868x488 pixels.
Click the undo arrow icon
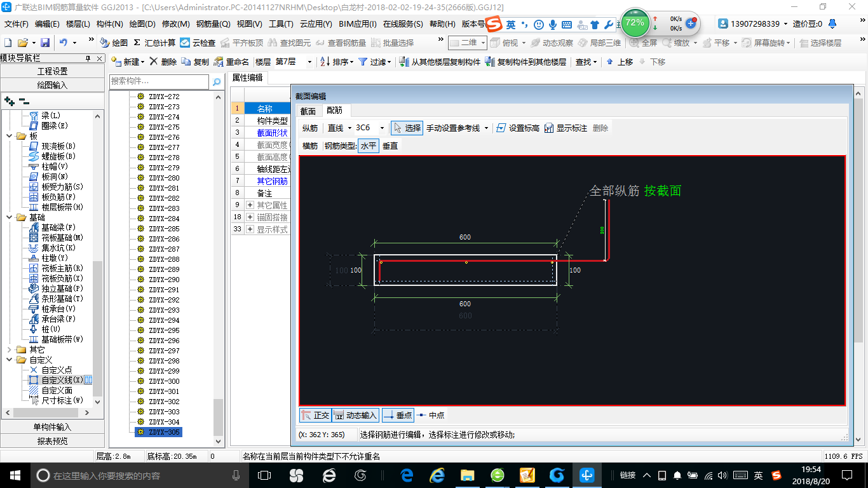[x=64, y=43]
